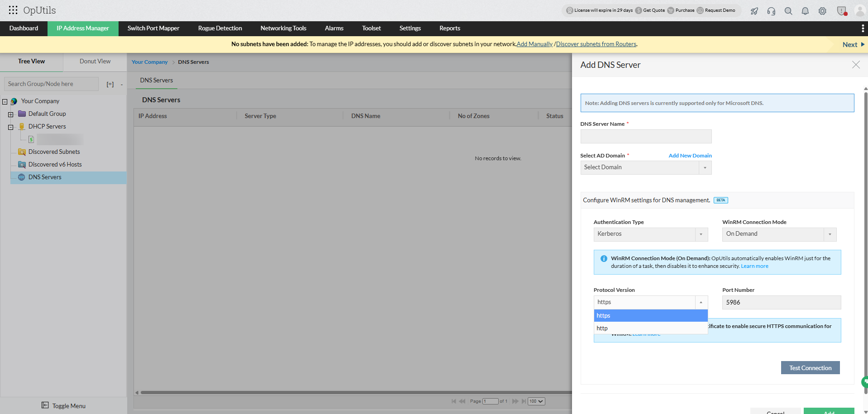This screenshot has width=868, height=414.
Task: Click the Purchase cart icon
Action: click(x=671, y=10)
